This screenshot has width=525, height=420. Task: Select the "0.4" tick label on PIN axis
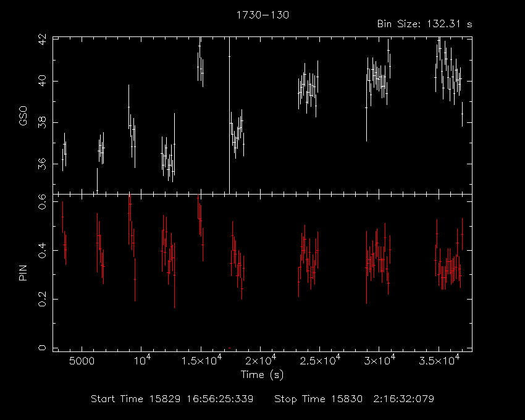(42, 250)
